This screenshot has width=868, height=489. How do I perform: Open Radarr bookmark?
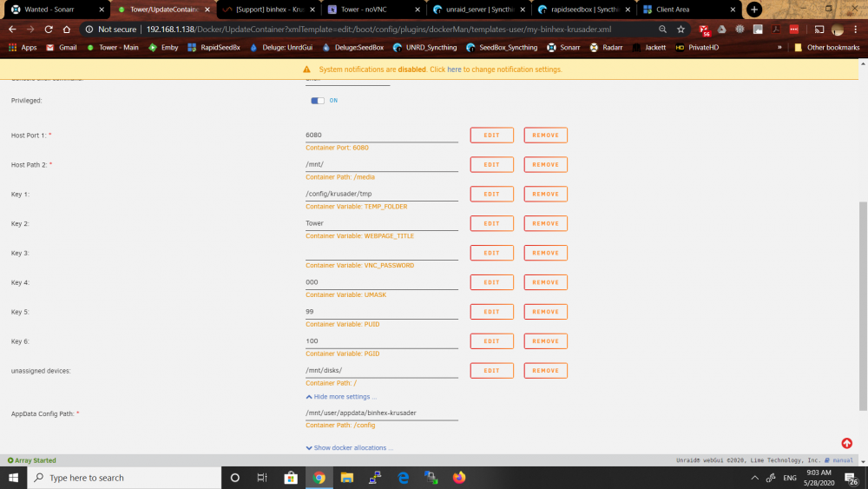606,48
